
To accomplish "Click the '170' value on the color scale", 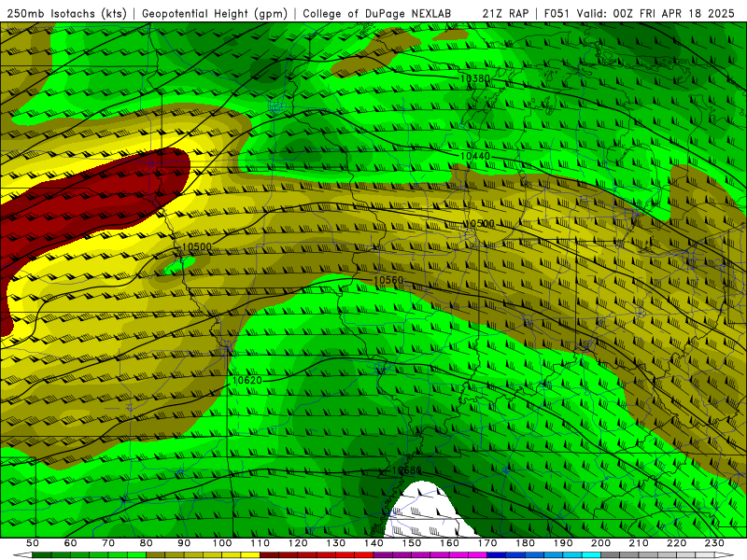I will [x=487, y=543].
